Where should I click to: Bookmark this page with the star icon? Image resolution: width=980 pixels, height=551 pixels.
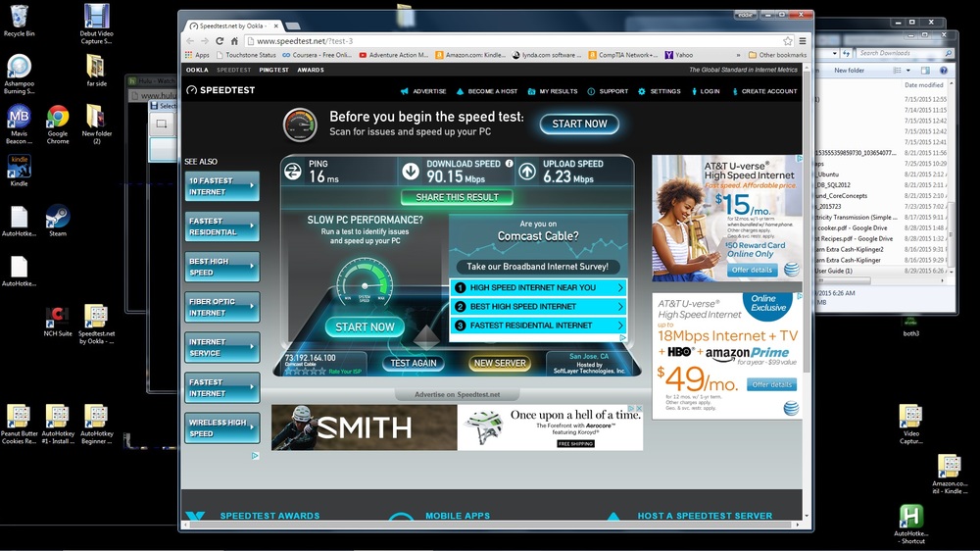coord(788,41)
